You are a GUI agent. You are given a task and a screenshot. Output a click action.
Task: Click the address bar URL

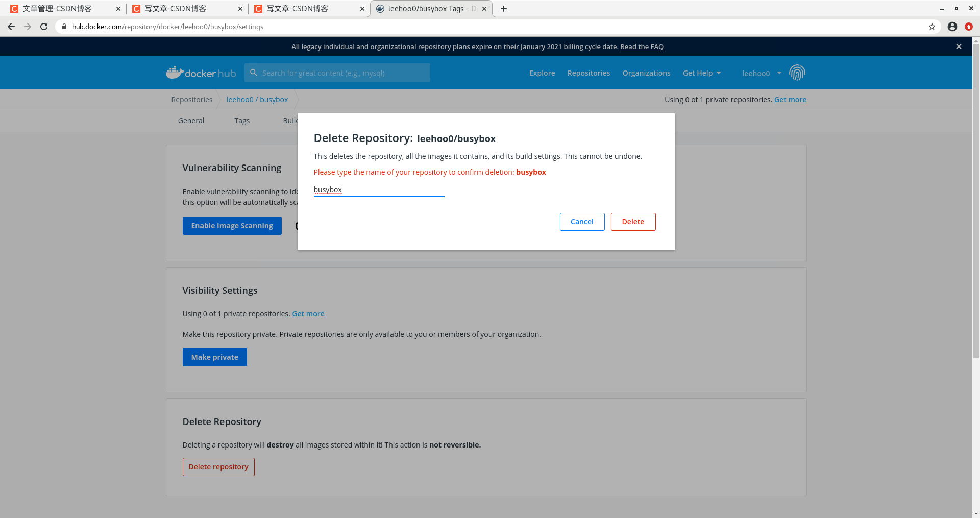tap(168, 27)
